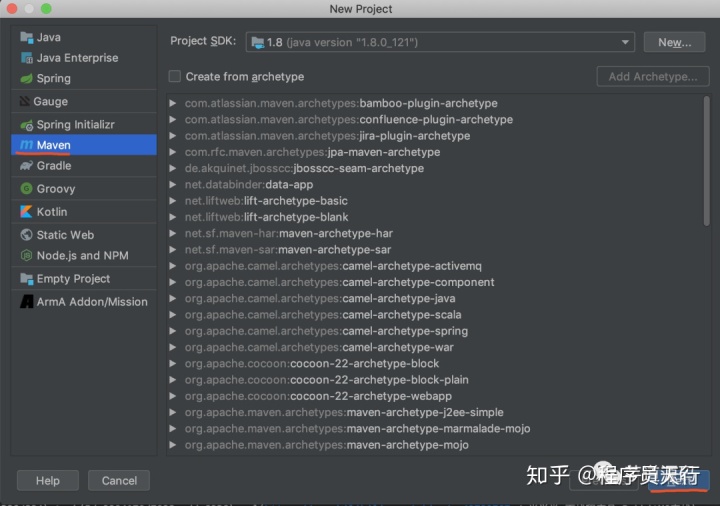Click the archetype list scrollbar
The width and height of the screenshot is (720, 506).
point(706,161)
